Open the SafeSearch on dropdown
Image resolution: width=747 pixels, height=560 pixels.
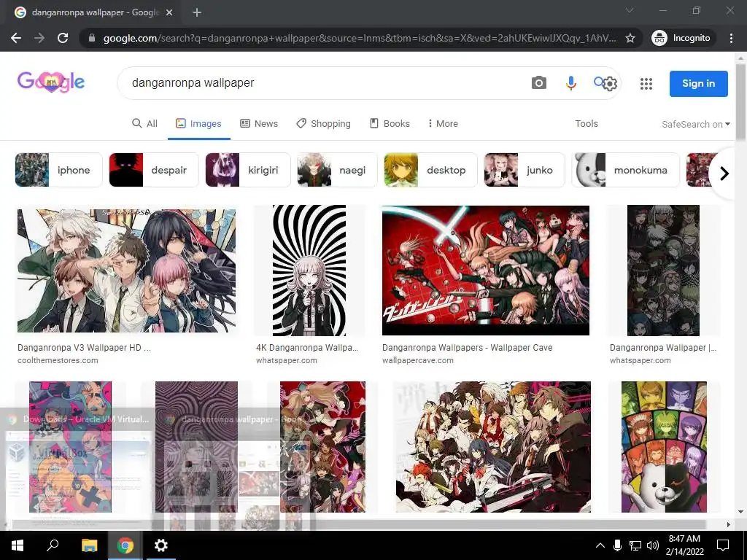click(x=695, y=124)
